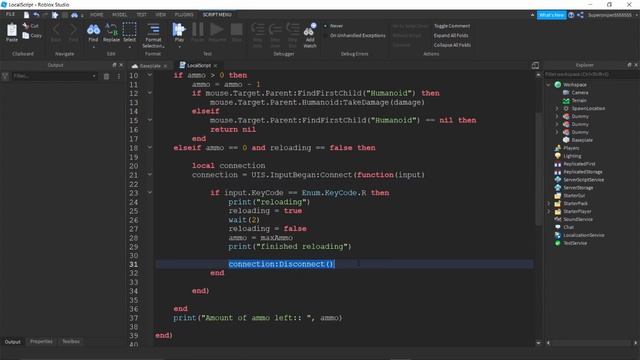Collapse code fold at line 12
This screenshot has height=360, width=640.
point(150,93)
